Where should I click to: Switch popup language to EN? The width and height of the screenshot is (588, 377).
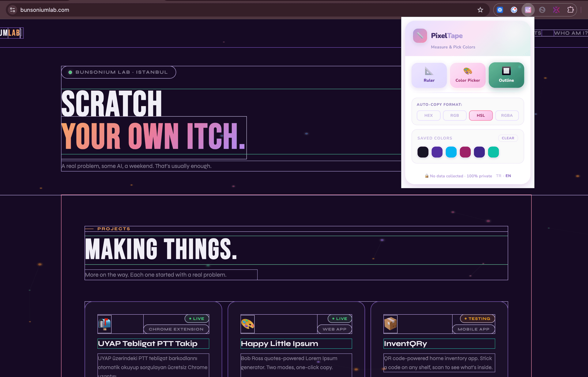tap(508, 176)
